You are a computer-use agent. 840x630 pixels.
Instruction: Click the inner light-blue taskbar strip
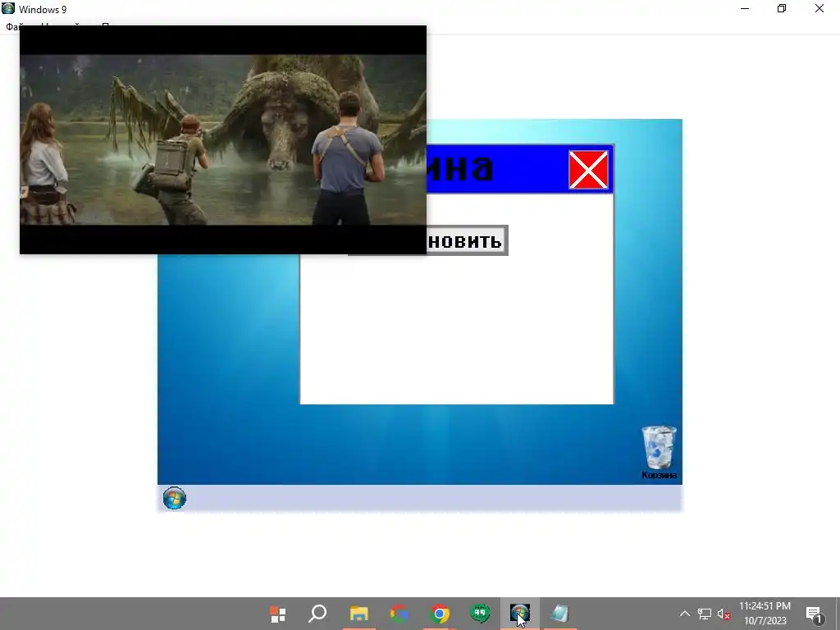click(x=420, y=498)
